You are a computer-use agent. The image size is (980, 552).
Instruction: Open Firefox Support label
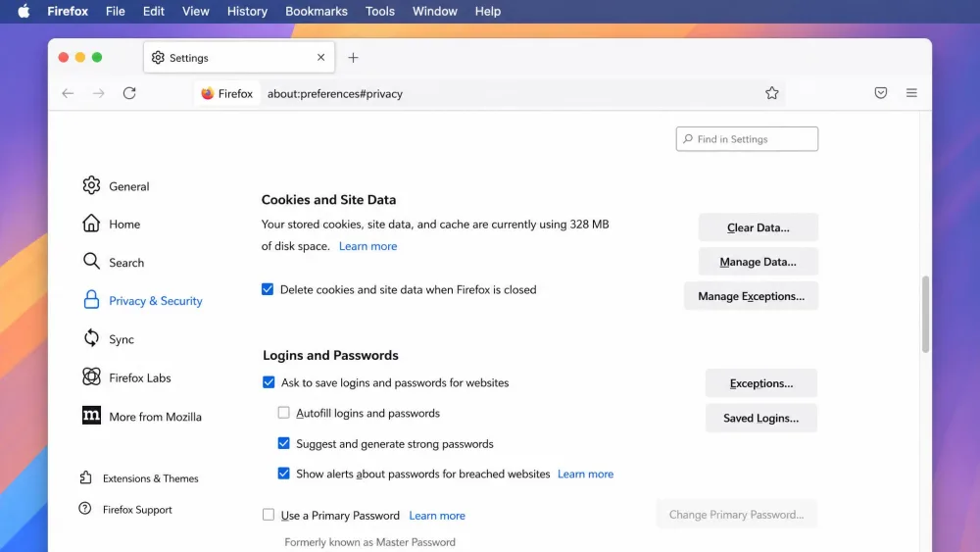pyautogui.click(x=137, y=510)
